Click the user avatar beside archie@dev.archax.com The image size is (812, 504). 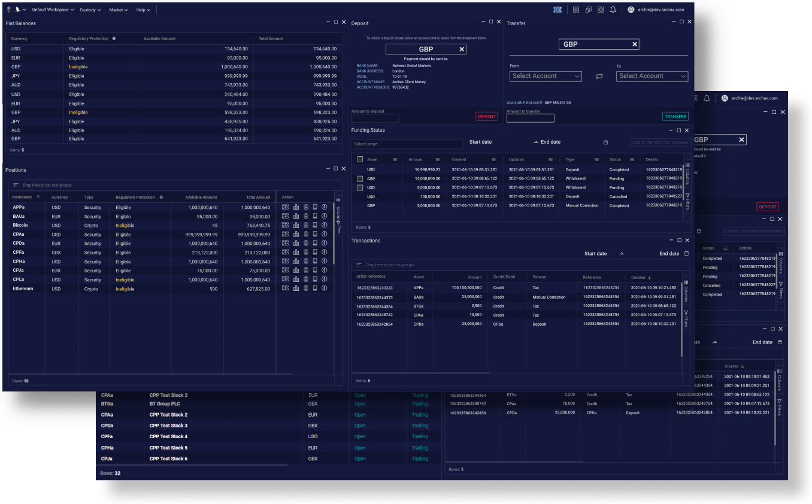tap(631, 10)
